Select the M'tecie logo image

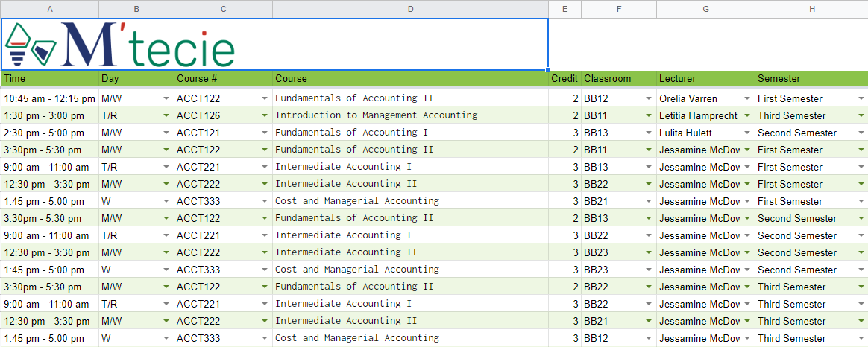[x=119, y=45]
